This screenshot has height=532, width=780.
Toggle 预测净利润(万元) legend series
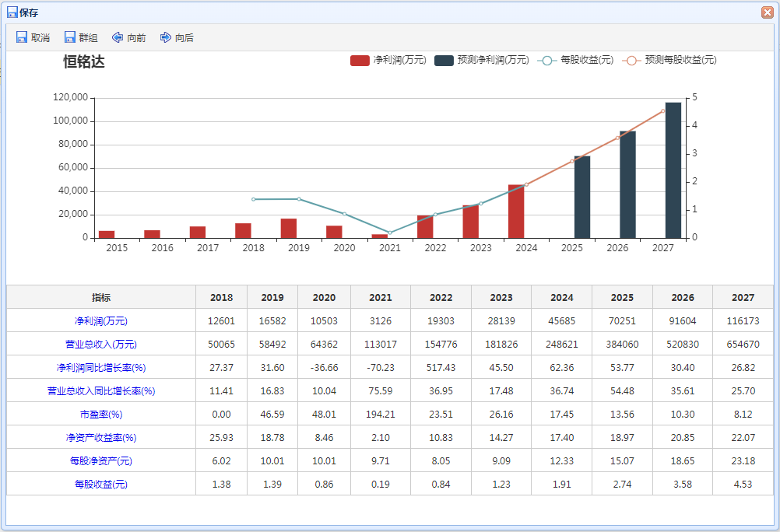(x=482, y=60)
